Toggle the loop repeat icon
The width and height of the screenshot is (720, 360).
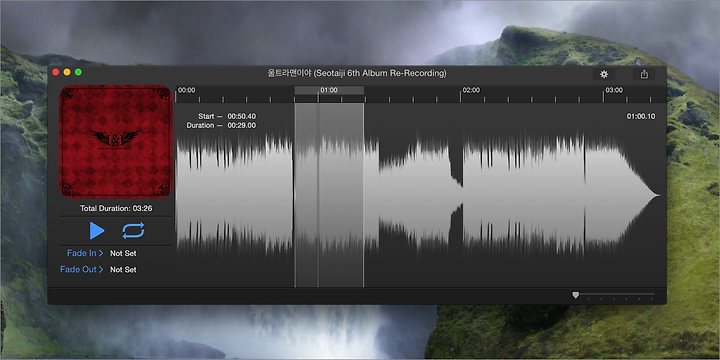tap(133, 231)
